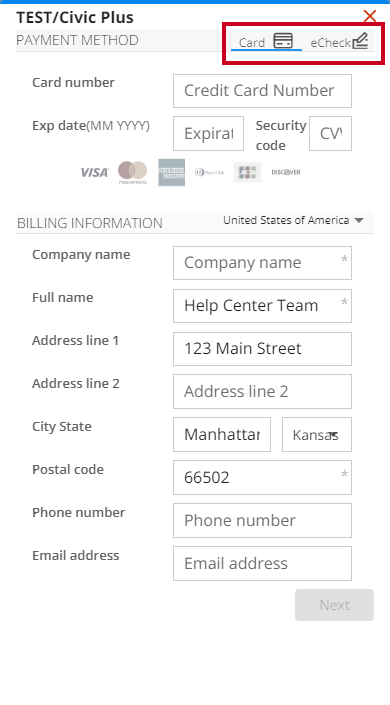The image size is (390, 705).
Task: Click the JCB card logo
Action: click(x=247, y=172)
